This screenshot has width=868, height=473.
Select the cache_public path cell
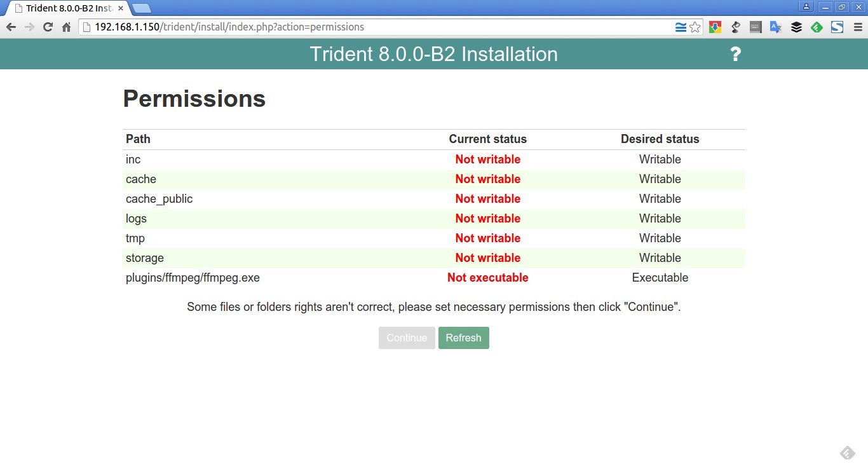159,198
